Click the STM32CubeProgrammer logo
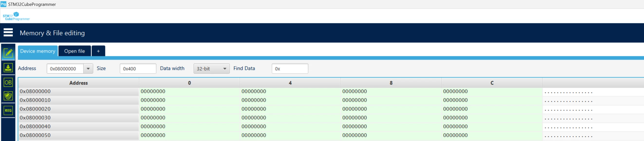Image resolution: width=644 pixels, height=141 pixels. click(x=16, y=16)
